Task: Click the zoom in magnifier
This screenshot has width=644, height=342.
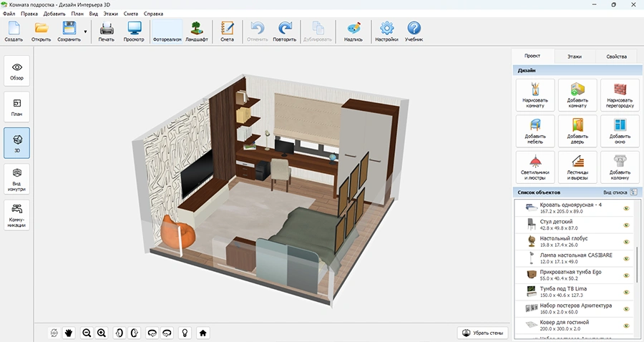Action: [102, 333]
